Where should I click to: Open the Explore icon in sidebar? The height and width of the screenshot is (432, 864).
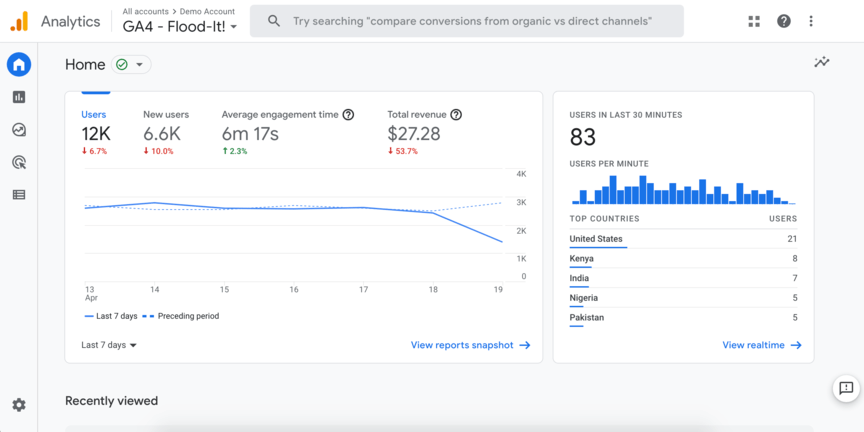pyautogui.click(x=19, y=130)
